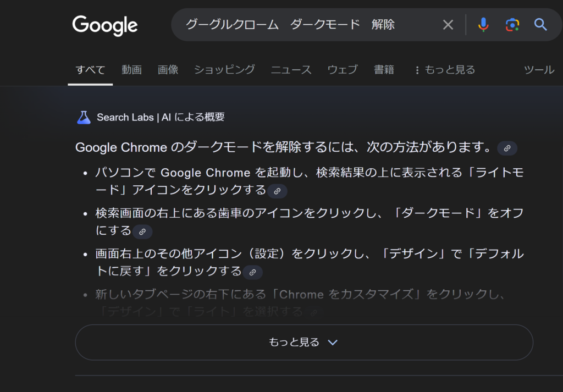Click the Search Labs flask icon
Viewport: 563px width, 392px height.
(x=84, y=118)
